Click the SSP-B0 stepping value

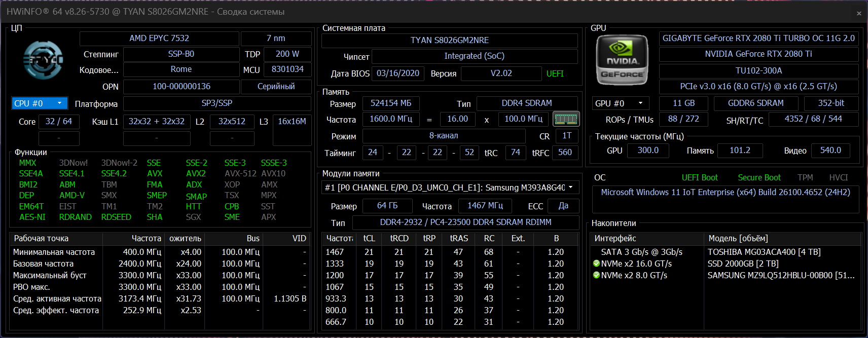coord(181,54)
